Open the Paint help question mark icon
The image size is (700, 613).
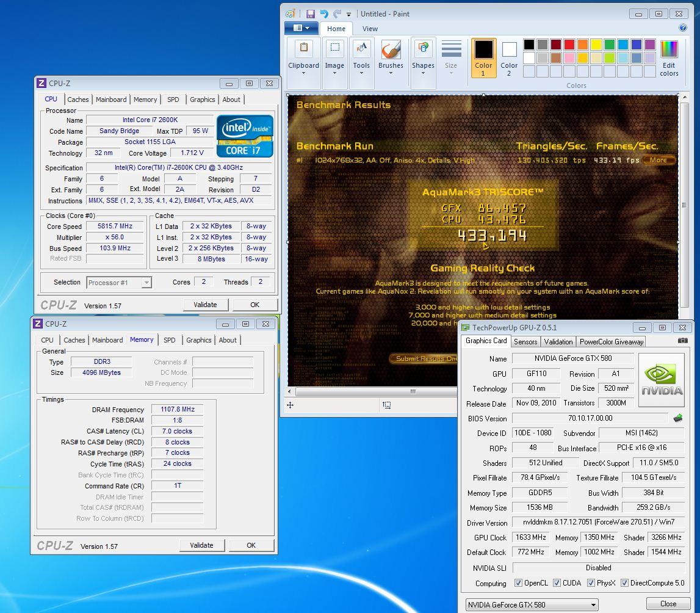tap(682, 27)
